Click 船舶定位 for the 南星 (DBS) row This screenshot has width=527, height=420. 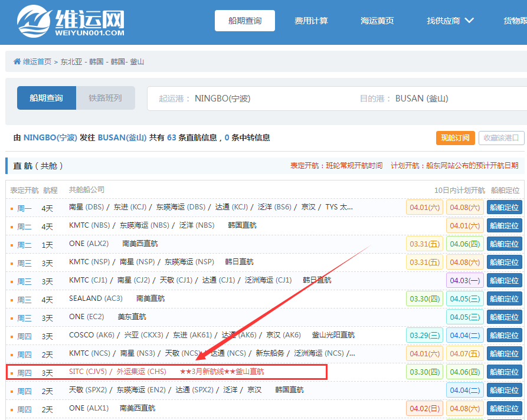[x=504, y=207]
